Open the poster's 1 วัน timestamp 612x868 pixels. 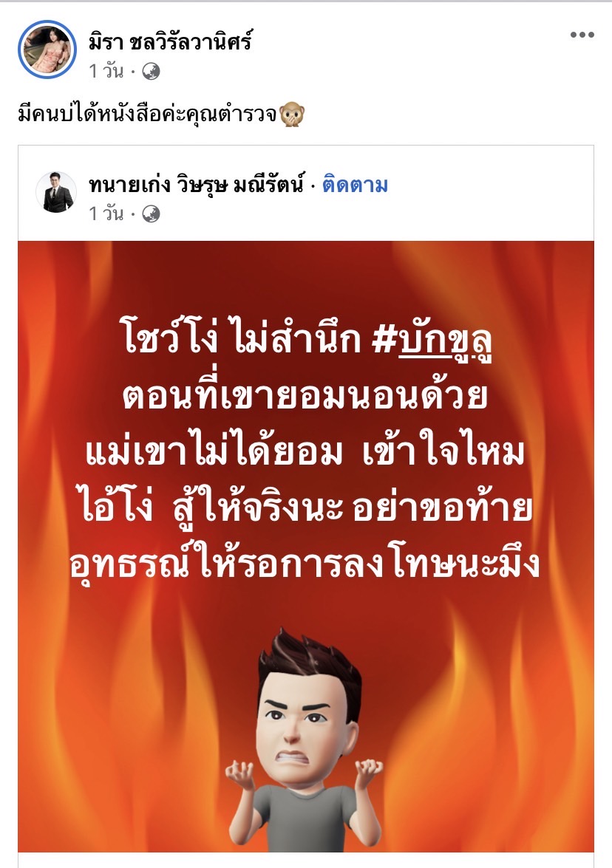(x=106, y=72)
